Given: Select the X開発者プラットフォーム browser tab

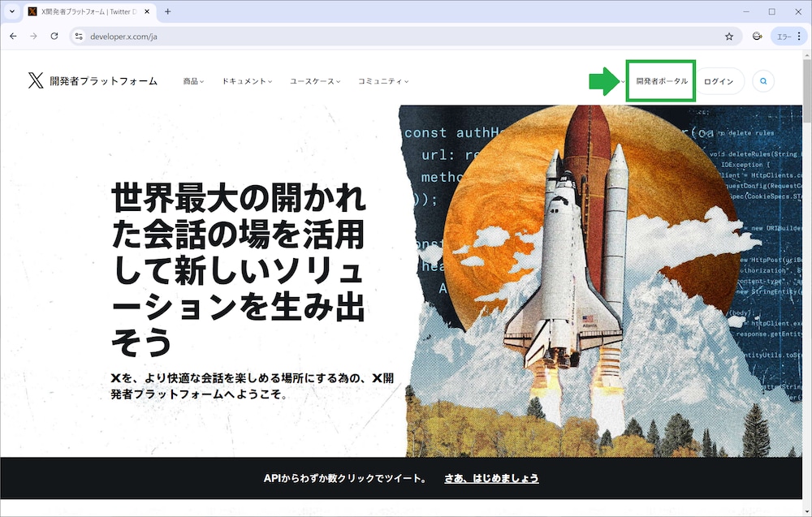Looking at the screenshot, I should tap(89, 11).
